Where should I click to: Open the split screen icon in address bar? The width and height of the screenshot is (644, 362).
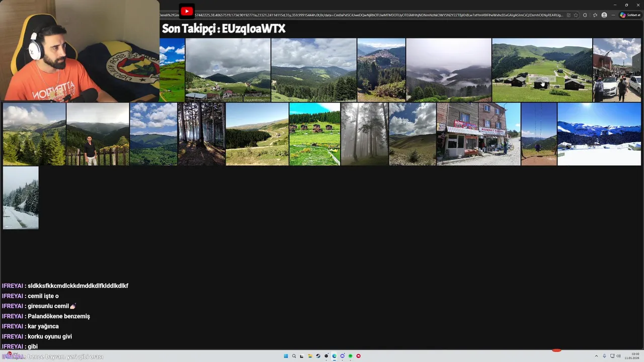569,15
